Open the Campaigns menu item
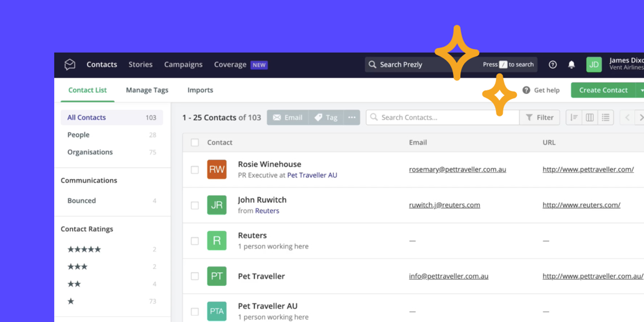This screenshot has width=644, height=322. [x=183, y=64]
